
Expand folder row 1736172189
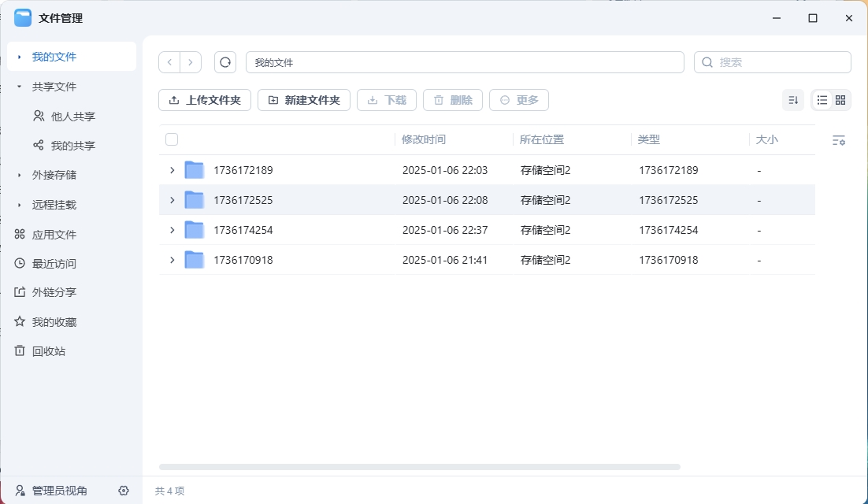coord(172,170)
